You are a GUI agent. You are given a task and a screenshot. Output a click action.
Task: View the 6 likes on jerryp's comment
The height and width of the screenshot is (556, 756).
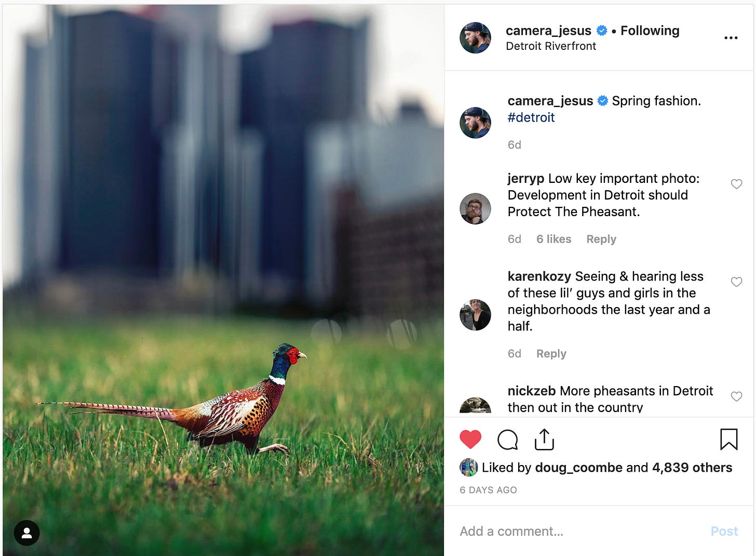[553, 239]
